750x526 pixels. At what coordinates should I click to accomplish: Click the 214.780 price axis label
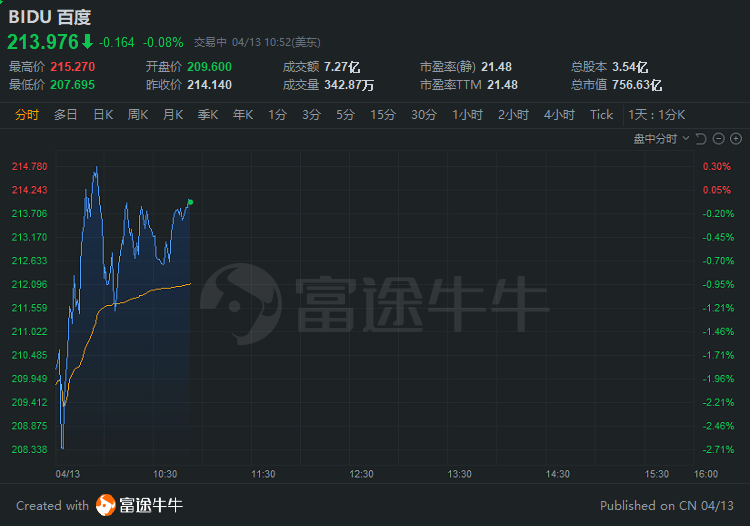tap(30, 166)
